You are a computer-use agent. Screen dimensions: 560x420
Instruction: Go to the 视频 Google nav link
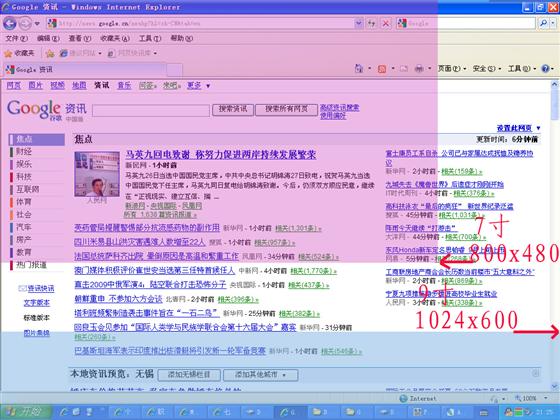[x=57, y=85]
